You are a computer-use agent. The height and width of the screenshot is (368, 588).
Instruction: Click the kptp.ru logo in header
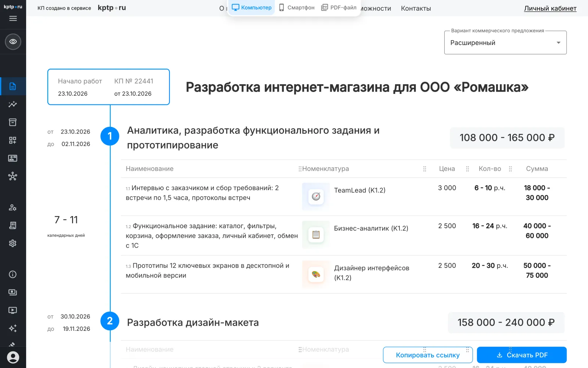pyautogui.click(x=112, y=8)
